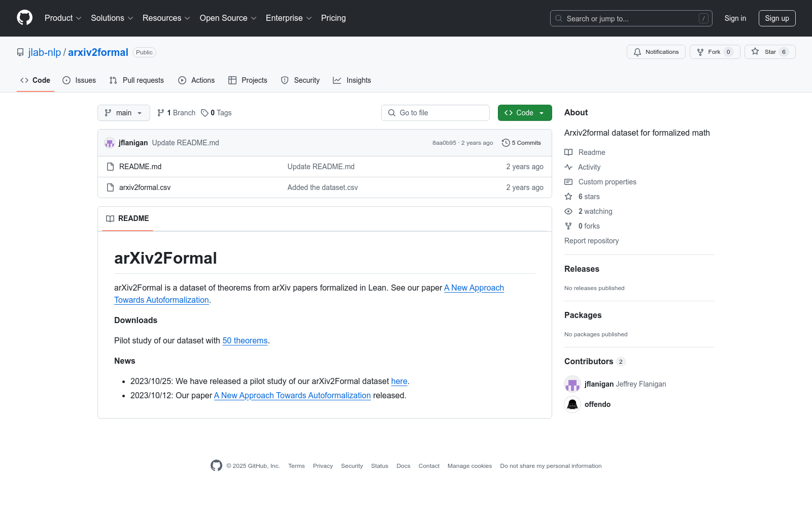Click the Privacy link in the footer

(x=323, y=466)
